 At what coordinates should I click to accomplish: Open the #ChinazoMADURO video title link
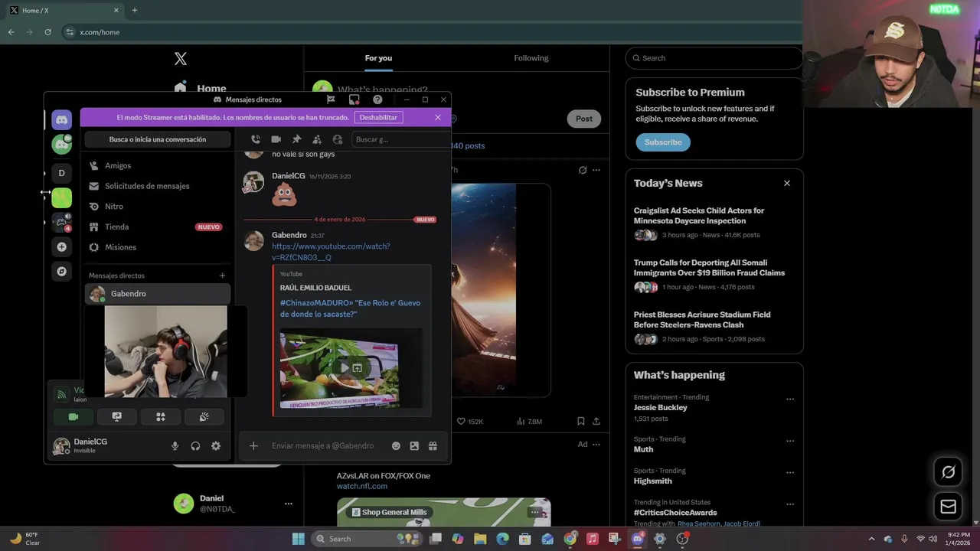click(x=350, y=308)
